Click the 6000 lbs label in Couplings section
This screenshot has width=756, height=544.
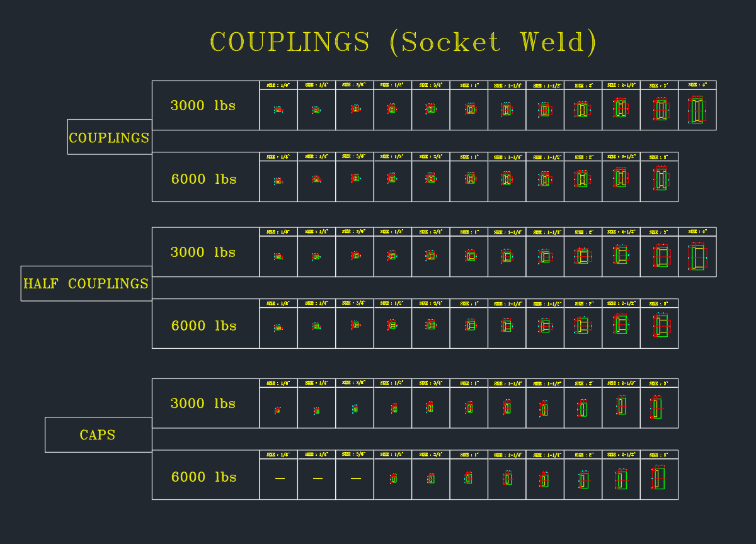click(x=203, y=179)
